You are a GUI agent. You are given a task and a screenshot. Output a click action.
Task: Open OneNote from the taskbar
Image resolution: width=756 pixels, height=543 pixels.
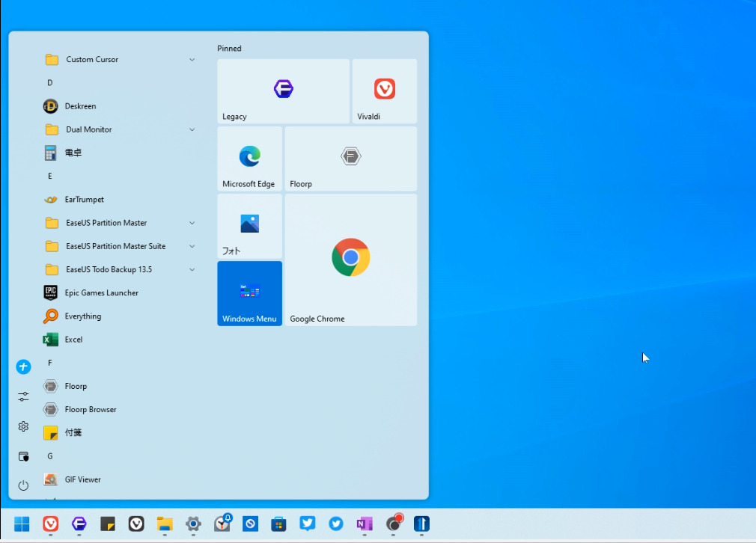coord(365,524)
